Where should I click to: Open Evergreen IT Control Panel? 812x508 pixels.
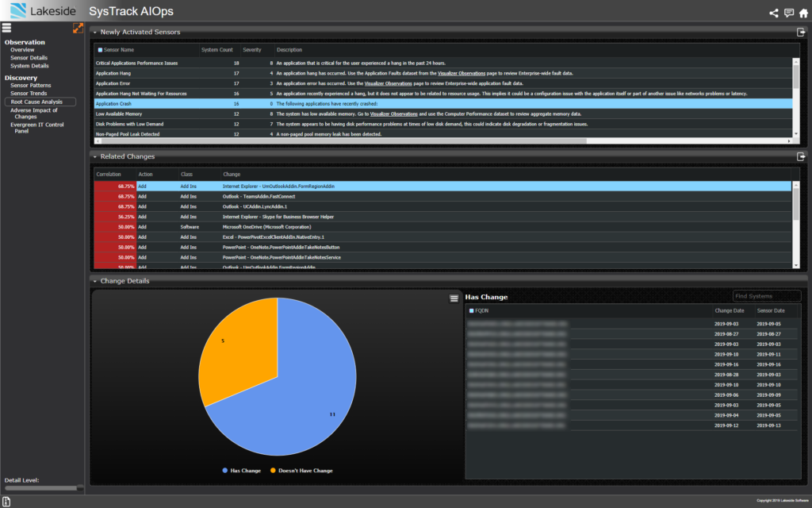pos(36,128)
